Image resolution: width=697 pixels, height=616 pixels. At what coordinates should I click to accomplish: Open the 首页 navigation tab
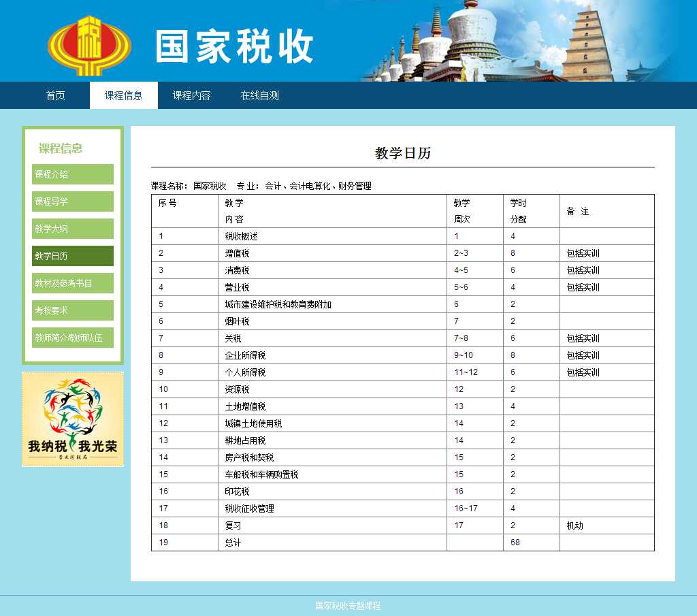[56, 95]
